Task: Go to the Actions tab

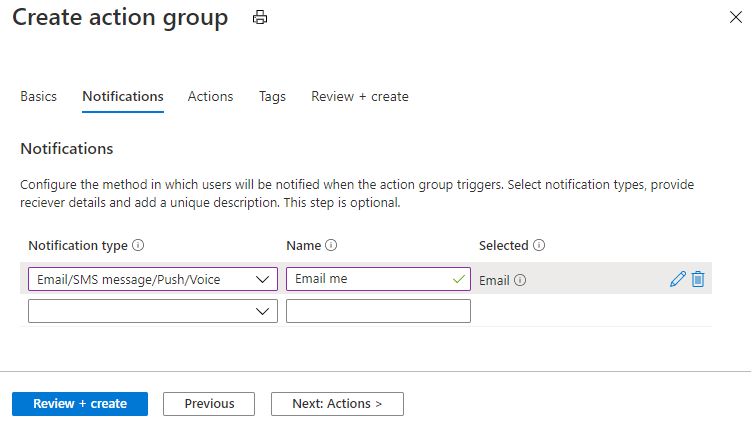Action: [210, 96]
